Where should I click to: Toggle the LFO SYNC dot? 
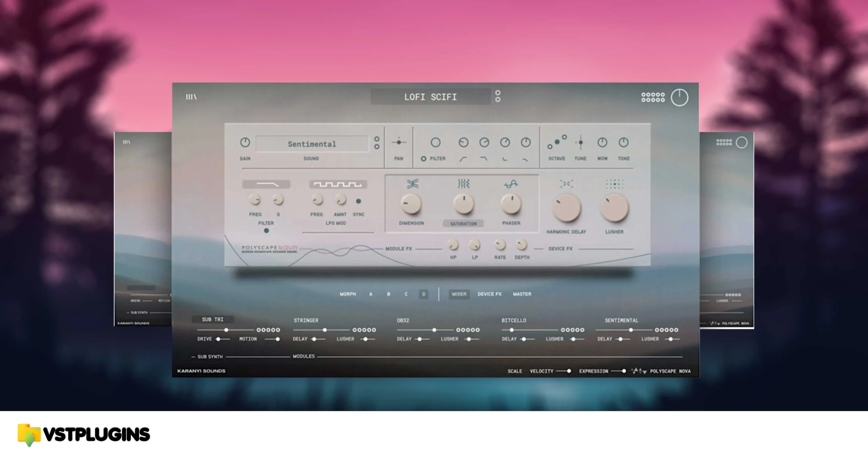[358, 201]
